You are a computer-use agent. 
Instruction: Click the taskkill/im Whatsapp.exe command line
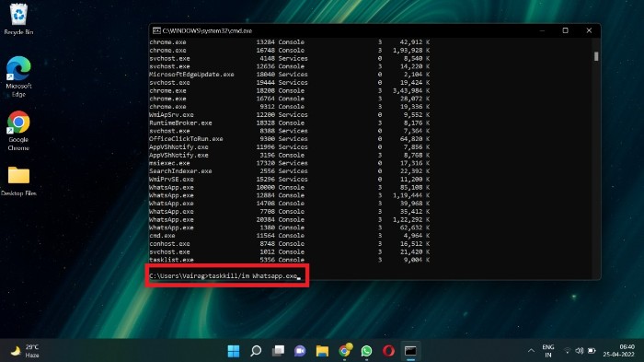click(x=225, y=275)
